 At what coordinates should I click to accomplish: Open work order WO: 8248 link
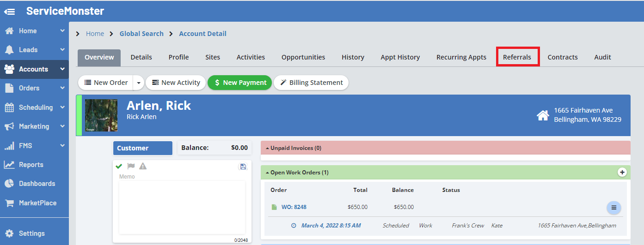(294, 207)
